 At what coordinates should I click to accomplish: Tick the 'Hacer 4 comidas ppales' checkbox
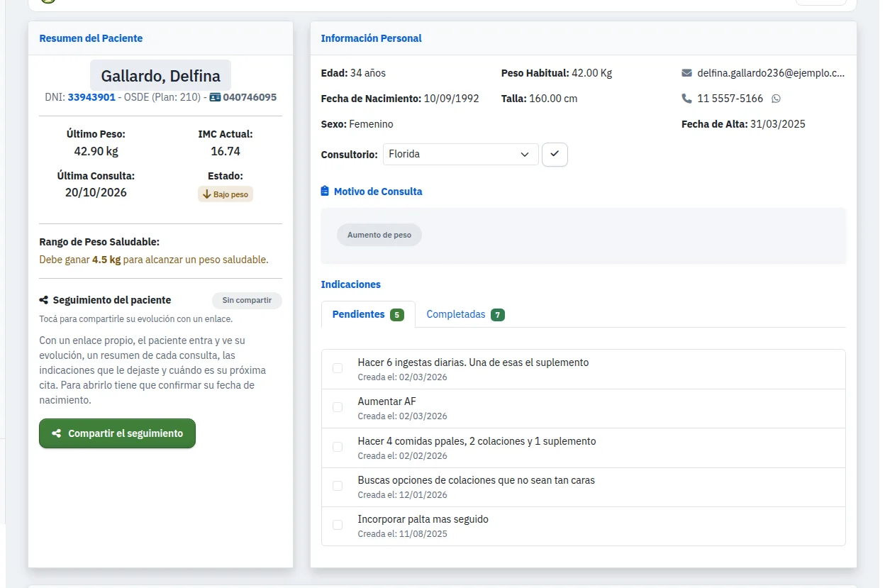(x=338, y=447)
